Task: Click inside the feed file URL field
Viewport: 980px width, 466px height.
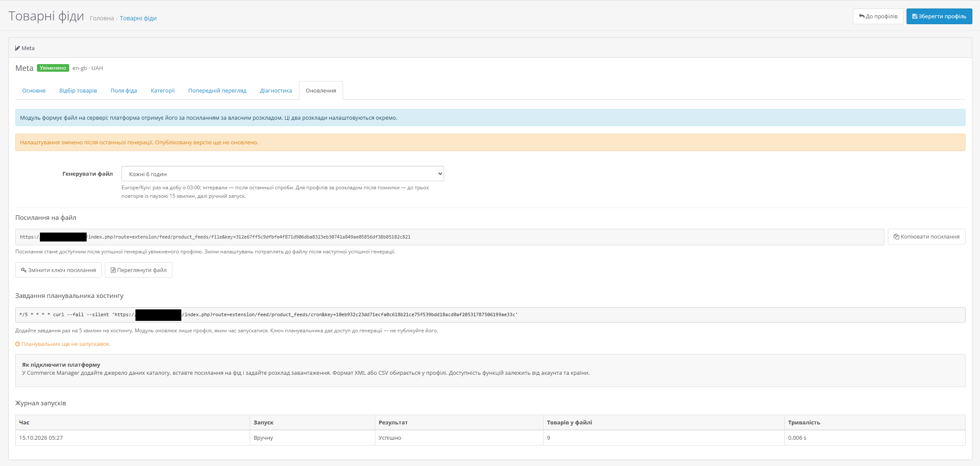Action: (450, 237)
